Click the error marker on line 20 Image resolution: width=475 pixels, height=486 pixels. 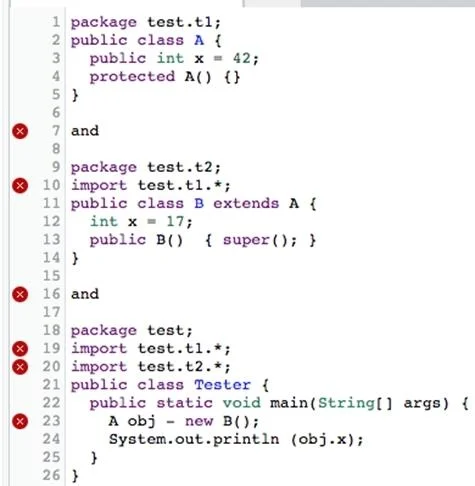tap(20, 367)
